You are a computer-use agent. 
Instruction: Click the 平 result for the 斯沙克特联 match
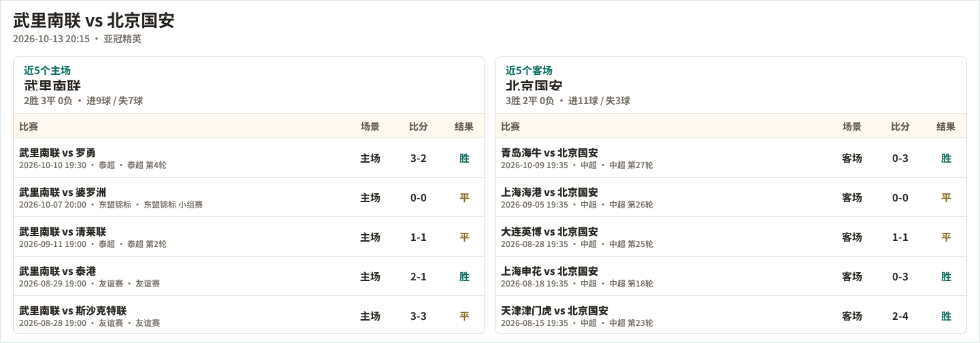tap(464, 316)
